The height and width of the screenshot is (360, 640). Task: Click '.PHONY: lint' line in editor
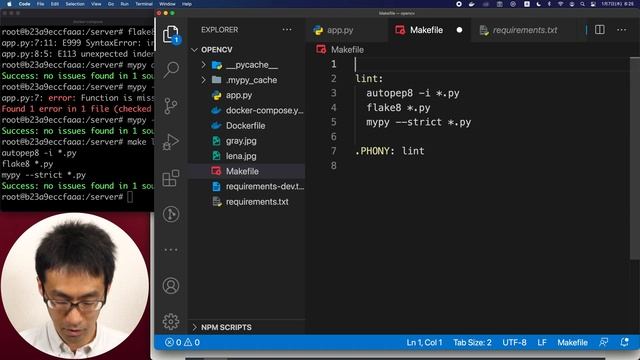tap(390, 151)
